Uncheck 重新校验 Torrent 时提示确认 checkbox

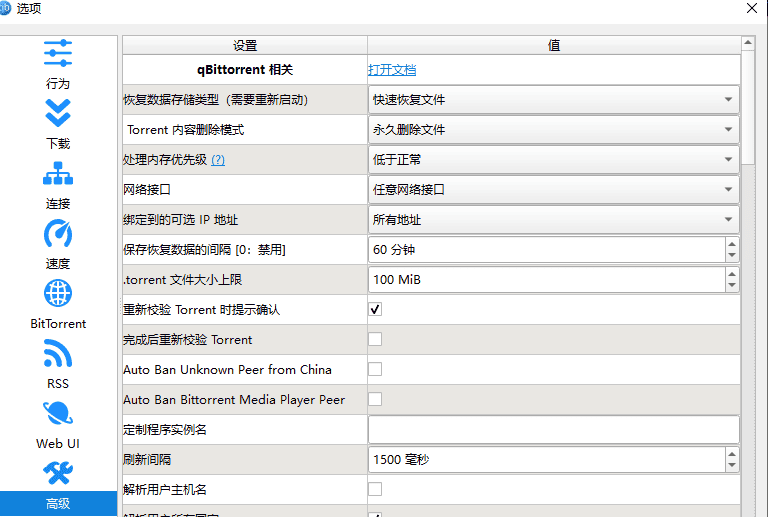pyautogui.click(x=375, y=310)
